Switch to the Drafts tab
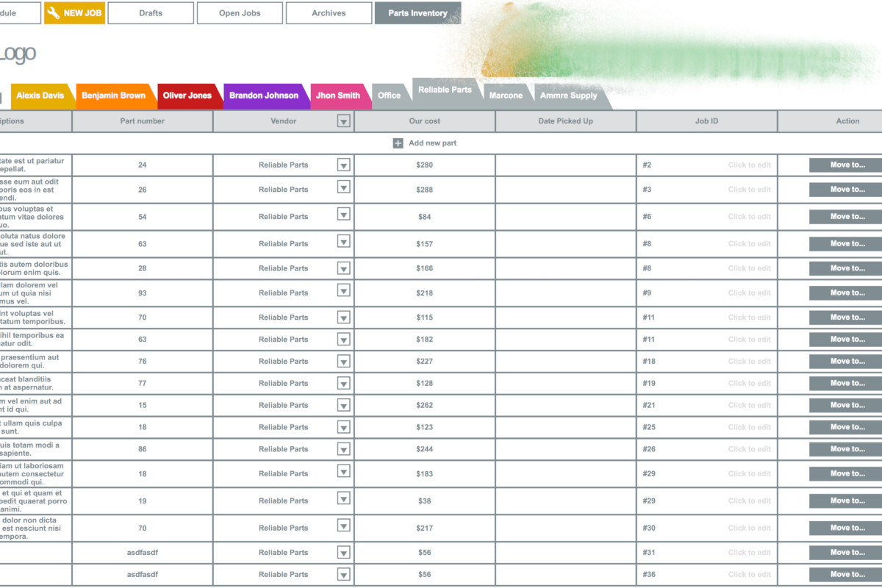 (x=151, y=13)
